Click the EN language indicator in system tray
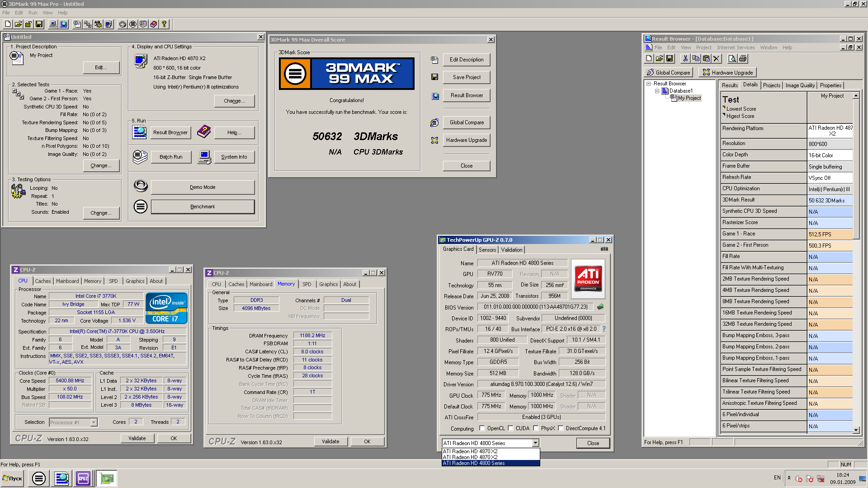Image resolution: width=868 pixels, height=488 pixels. (x=777, y=478)
